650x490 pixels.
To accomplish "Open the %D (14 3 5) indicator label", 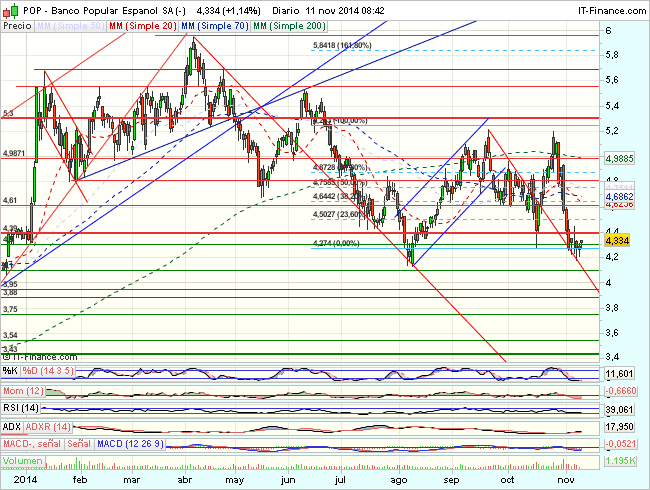I will tap(48, 371).
